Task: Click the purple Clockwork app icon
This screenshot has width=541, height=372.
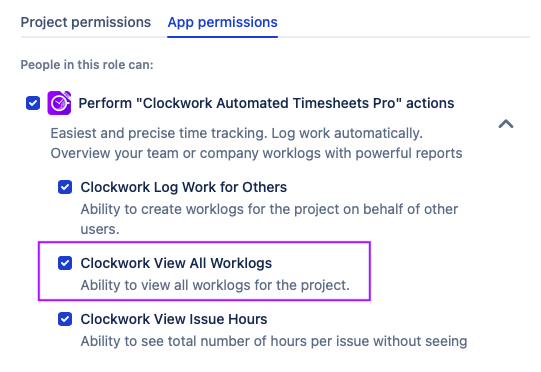Action: (59, 103)
